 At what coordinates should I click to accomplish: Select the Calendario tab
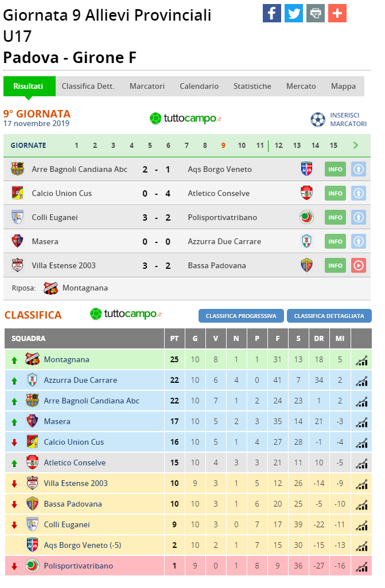199,86
